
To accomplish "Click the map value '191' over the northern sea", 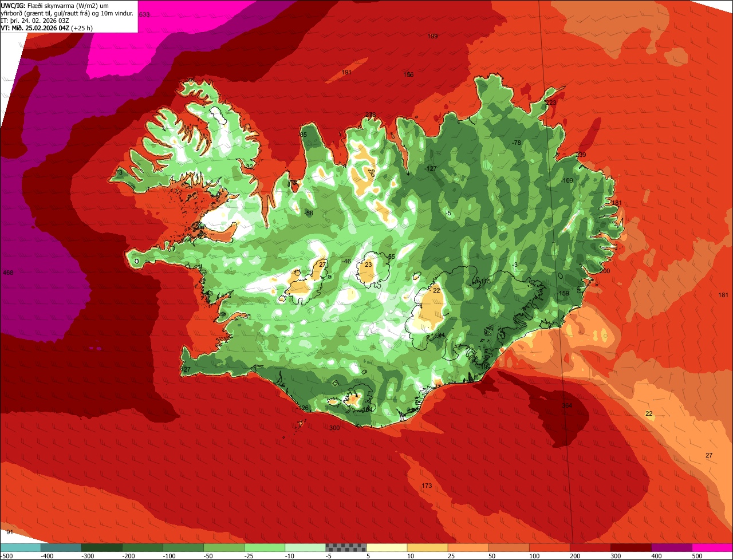I will (x=346, y=72).
